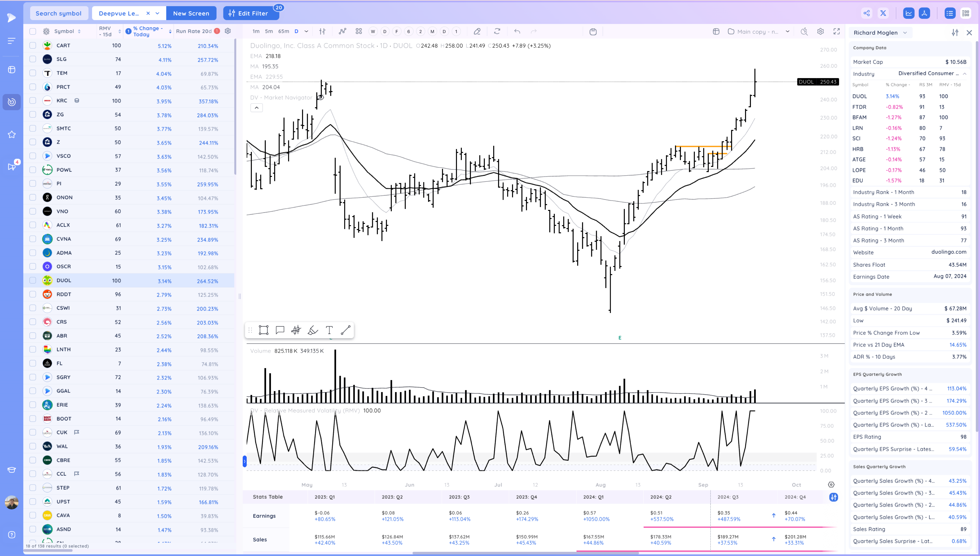Image resolution: width=980 pixels, height=556 pixels.
Task: Click the Search symbol field
Action: coord(59,13)
